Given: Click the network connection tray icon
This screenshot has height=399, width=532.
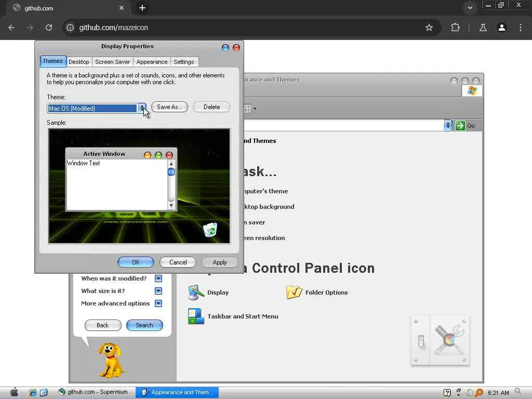Looking at the screenshot, I should point(458,393).
